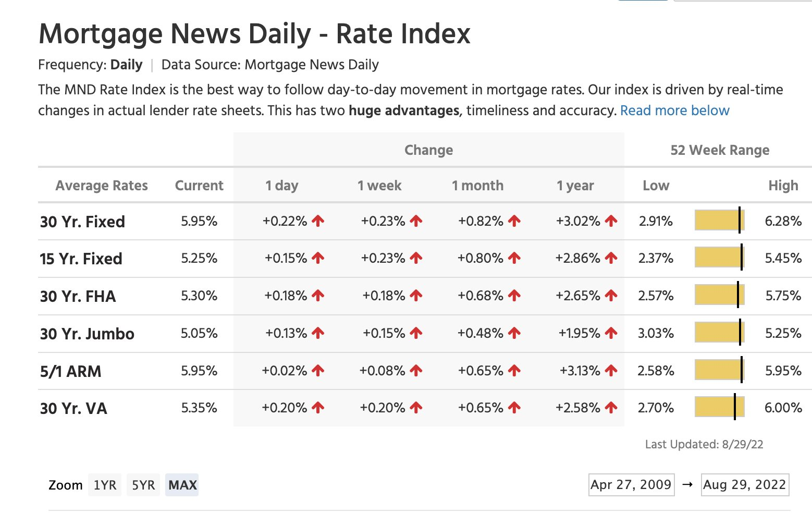Click red arrow next to 30 Yr. Fixed +3.02%
Screen dimensions: 812x513
[611, 221]
